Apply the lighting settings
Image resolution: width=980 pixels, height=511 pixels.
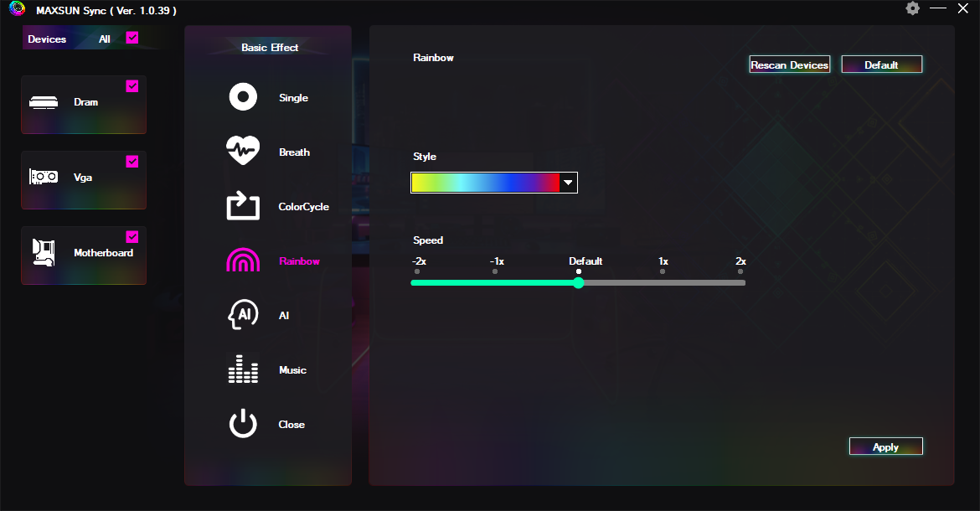[885, 446]
